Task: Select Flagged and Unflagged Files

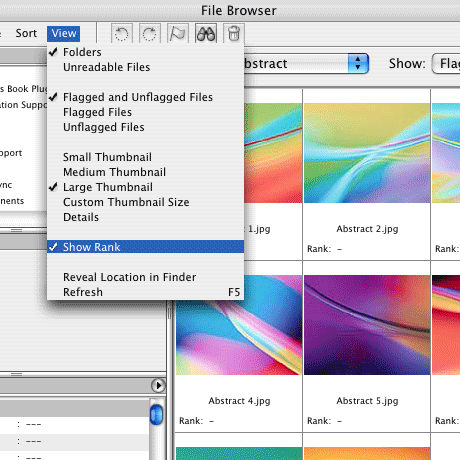Action: tap(145, 97)
